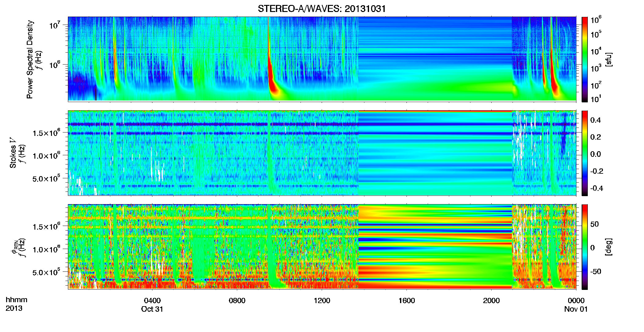The image size is (644, 332).
Task: Click the Power Spectral Density axis label
Action: click(x=29, y=59)
